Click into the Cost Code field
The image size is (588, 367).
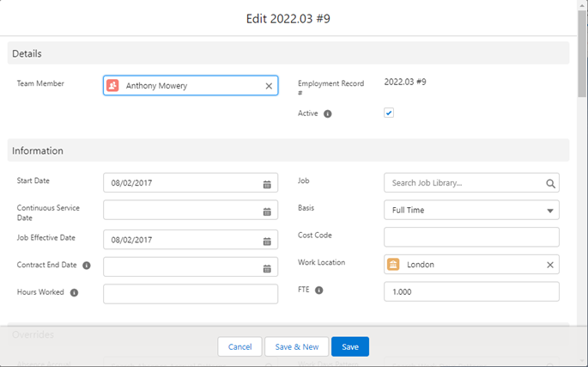tap(471, 237)
